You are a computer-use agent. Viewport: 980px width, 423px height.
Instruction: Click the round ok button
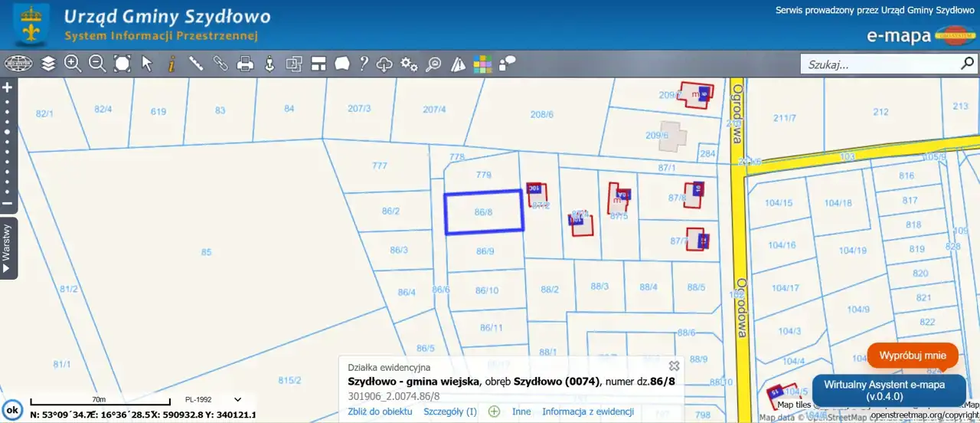11,410
